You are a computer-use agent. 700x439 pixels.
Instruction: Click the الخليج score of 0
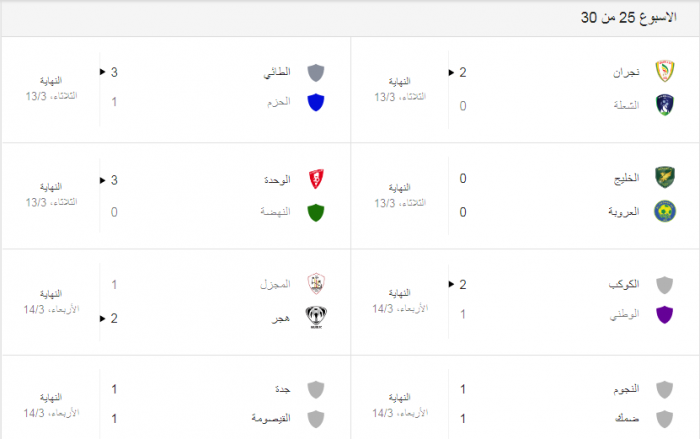coord(463,179)
